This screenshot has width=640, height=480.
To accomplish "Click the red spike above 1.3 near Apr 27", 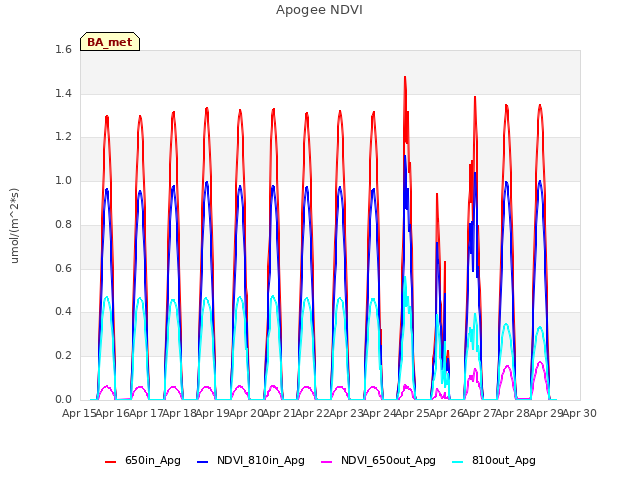I will pyautogui.click(x=475, y=98).
